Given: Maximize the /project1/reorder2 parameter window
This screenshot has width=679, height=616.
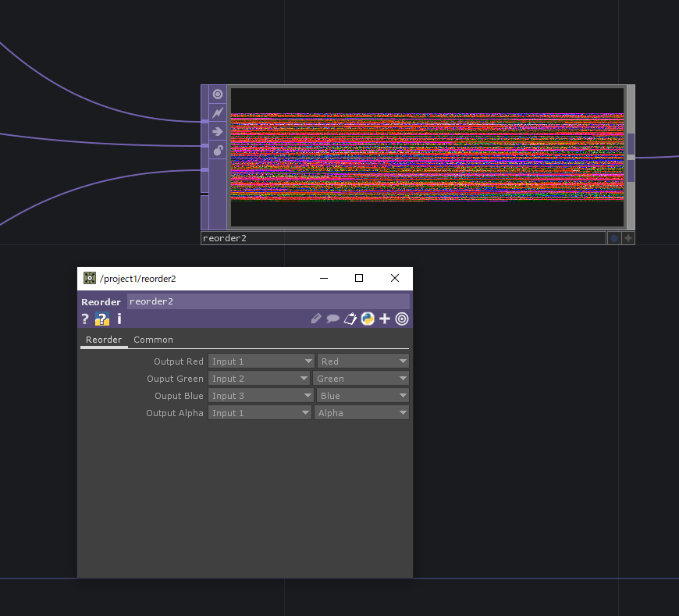Looking at the screenshot, I should [359, 278].
